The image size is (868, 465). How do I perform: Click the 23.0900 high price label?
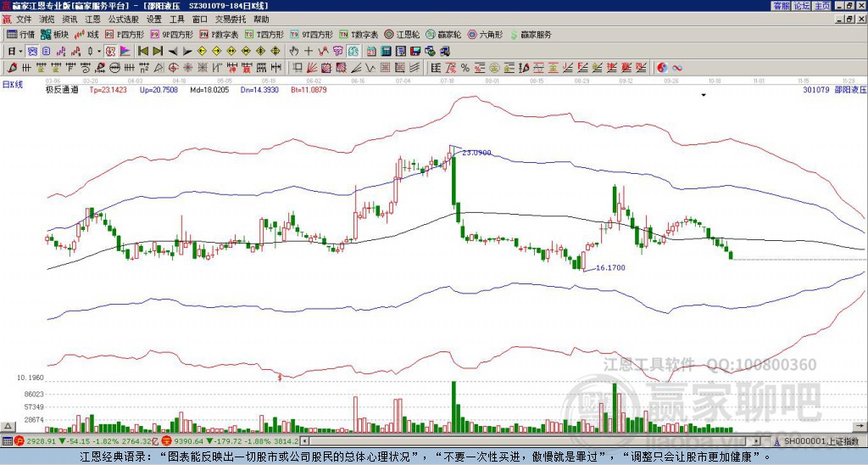click(476, 153)
